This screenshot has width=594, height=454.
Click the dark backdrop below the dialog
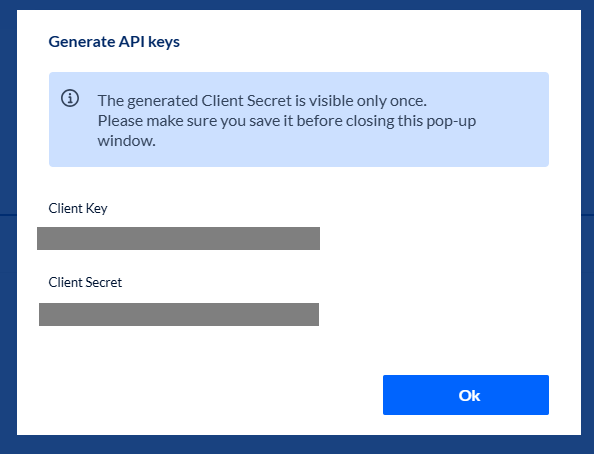pyautogui.click(x=297, y=445)
